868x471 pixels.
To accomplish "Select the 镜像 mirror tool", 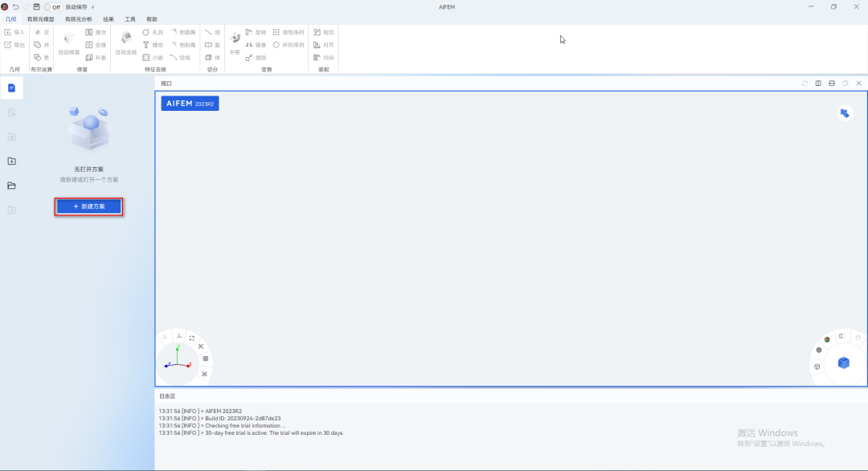I will click(x=256, y=45).
